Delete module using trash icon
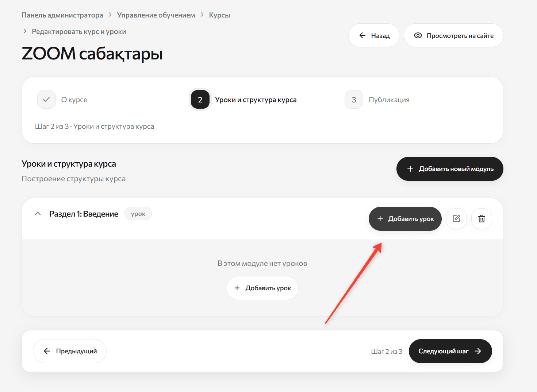The image size is (537, 392). click(482, 219)
